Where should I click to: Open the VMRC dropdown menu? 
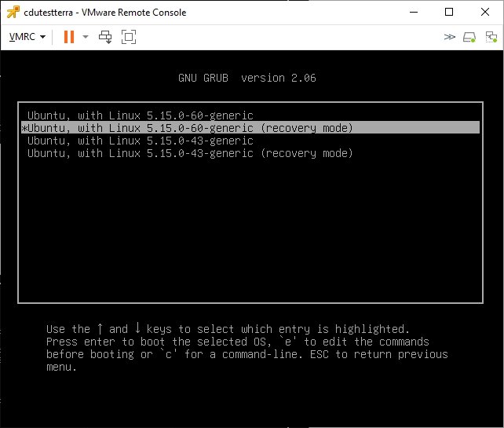point(27,37)
